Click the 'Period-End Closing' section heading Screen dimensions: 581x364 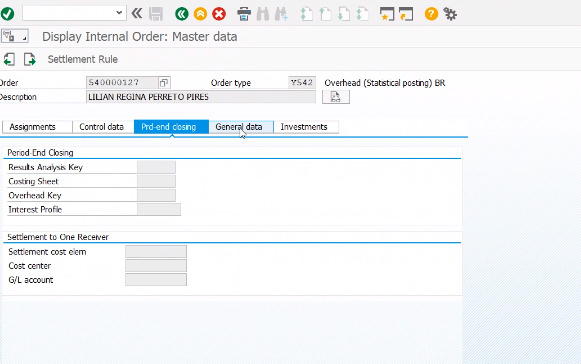click(x=40, y=153)
